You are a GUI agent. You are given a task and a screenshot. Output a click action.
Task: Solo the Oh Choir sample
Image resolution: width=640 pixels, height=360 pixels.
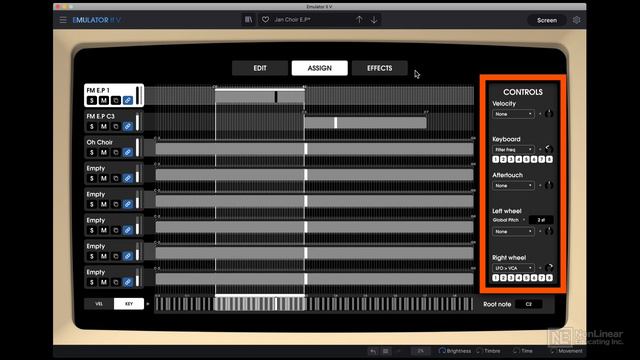(x=92, y=153)
